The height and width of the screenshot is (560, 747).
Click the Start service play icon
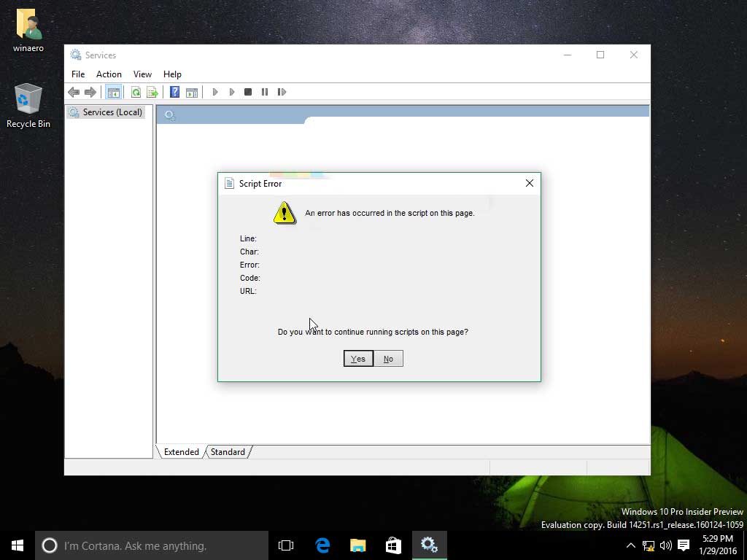click(215, 92)
